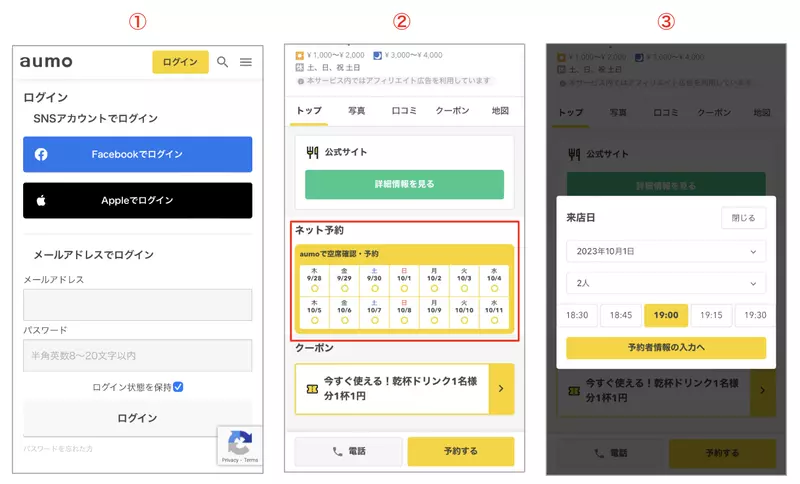Choose Appleでログイン button
Image resolution: width=800 pixels, height=484 pixels.
137,200
